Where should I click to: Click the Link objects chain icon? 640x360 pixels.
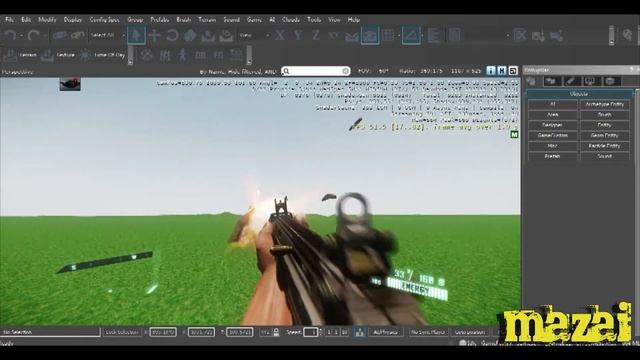(x=59, y=36)
